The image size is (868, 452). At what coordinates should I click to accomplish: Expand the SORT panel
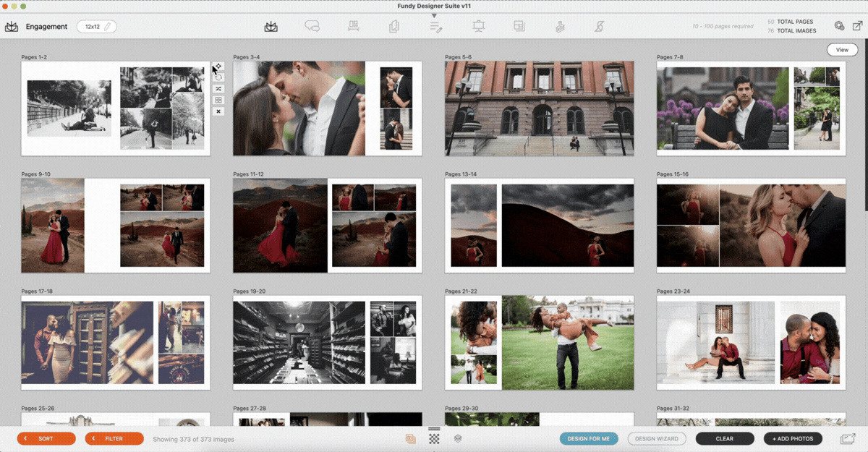46,439
